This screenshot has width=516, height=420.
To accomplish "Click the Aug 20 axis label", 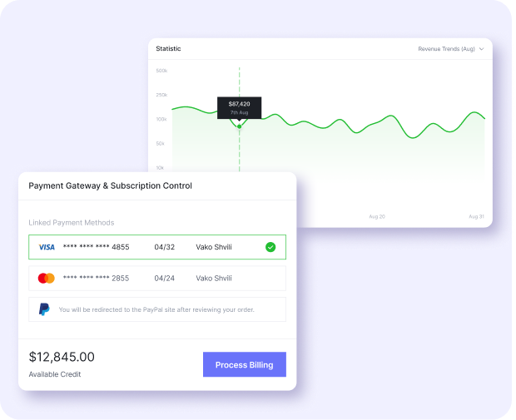I will coord(377,216).
